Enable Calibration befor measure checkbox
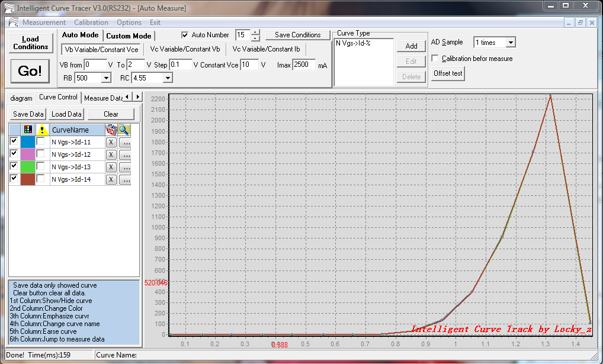The image size is (603, 364). (435, 58)
